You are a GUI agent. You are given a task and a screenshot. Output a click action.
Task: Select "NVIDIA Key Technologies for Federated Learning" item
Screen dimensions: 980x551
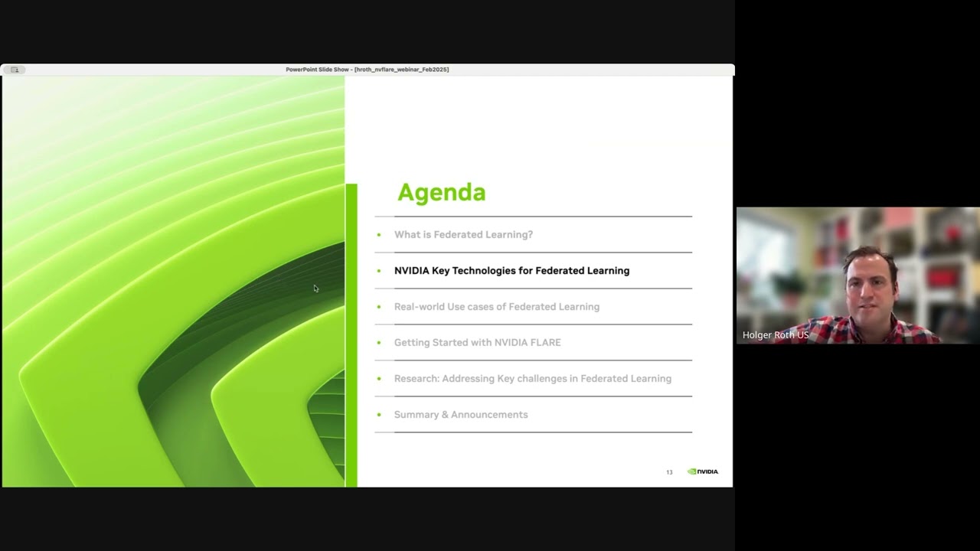pyautogui.click(x=511, y=270)
